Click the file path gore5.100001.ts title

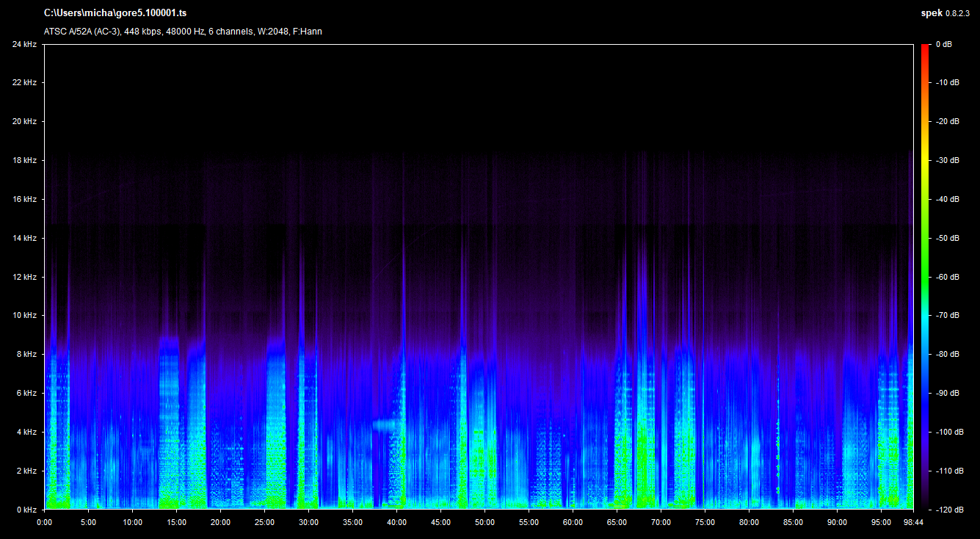115,13
